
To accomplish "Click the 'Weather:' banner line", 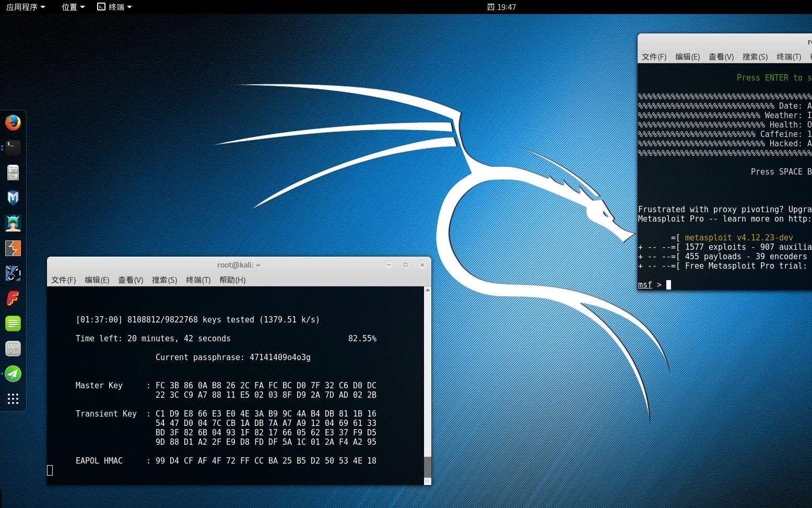I will coord(725,116).
